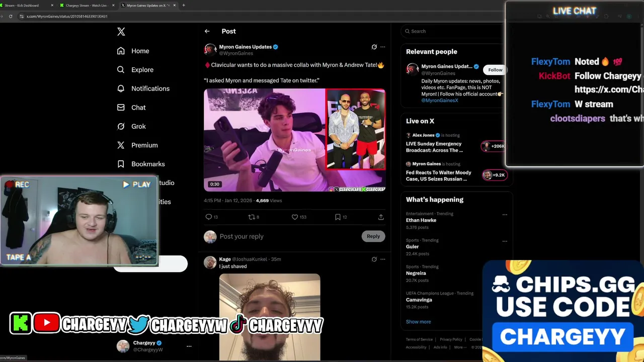Screen dimensions: 644x362
Task: Click the Grok slash icon
Action: [121, 126]
